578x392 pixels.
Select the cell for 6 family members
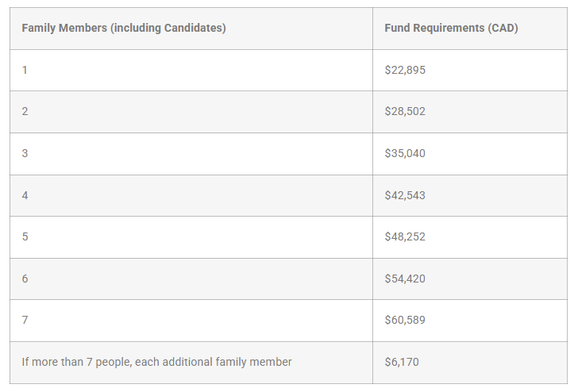[x=25, y=279]
